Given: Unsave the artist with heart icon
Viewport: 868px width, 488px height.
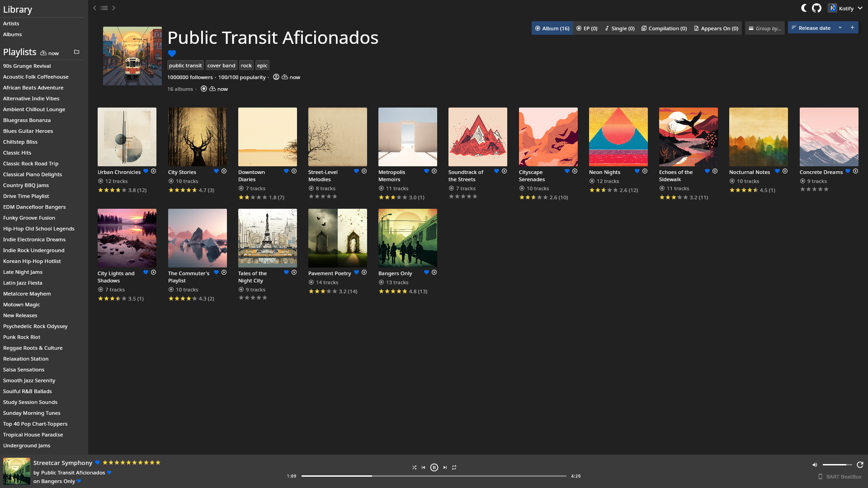Looking at the screenshot, I should (172, 53).
